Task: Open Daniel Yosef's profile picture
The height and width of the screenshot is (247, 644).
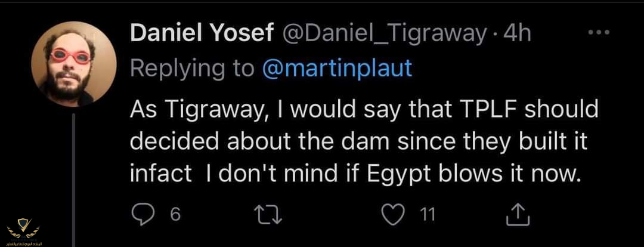Action: 73,64
